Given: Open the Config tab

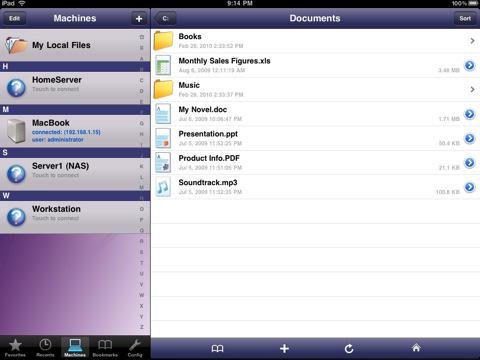Looking at the screenshot, I should click(x=135, y=348).
